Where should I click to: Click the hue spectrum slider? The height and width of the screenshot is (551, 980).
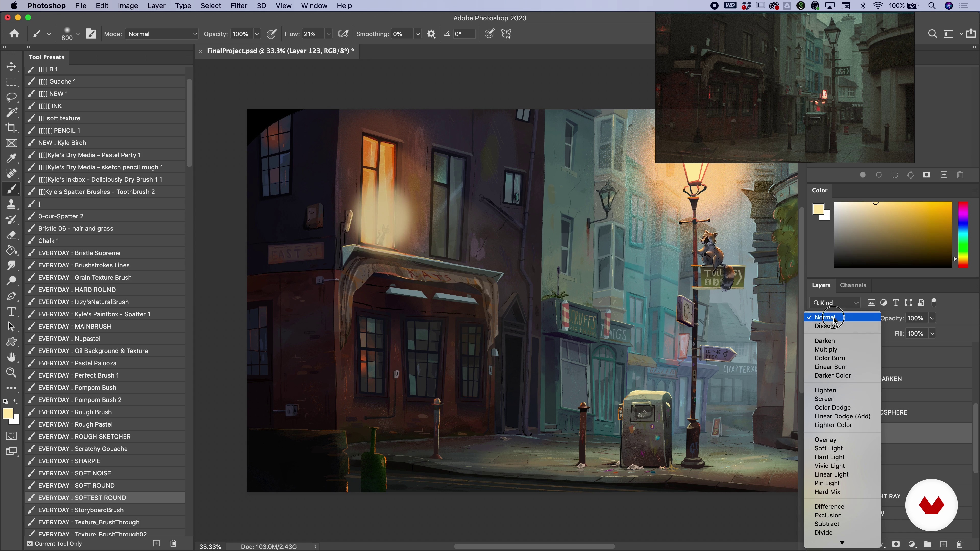[963, 234]
